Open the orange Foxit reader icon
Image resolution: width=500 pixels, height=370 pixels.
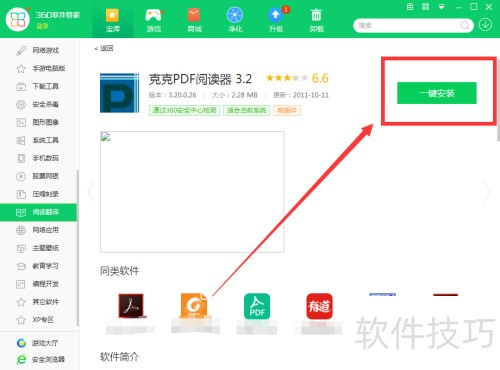(194, 306)
